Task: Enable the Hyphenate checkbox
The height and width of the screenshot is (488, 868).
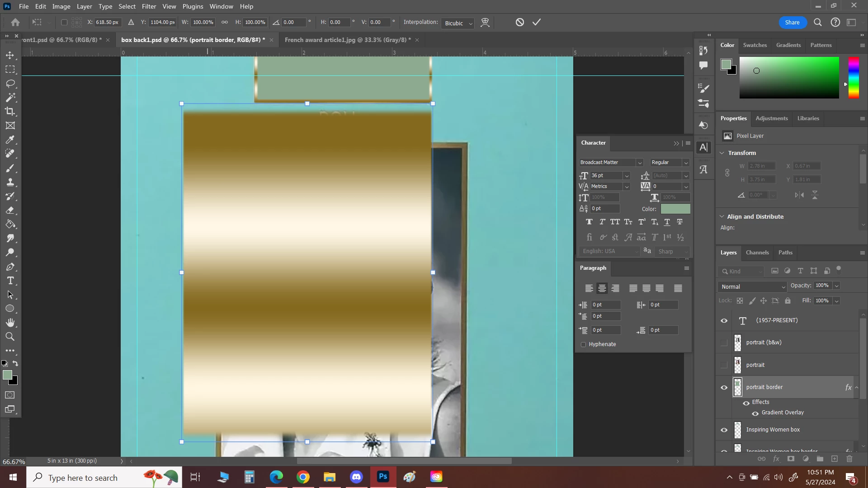Action: (x=583, y=344)
